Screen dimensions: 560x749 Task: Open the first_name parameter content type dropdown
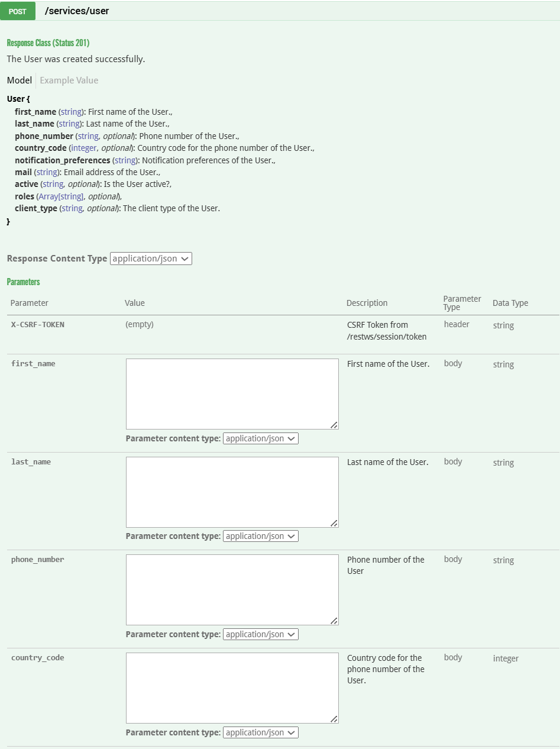pos(260,438)
